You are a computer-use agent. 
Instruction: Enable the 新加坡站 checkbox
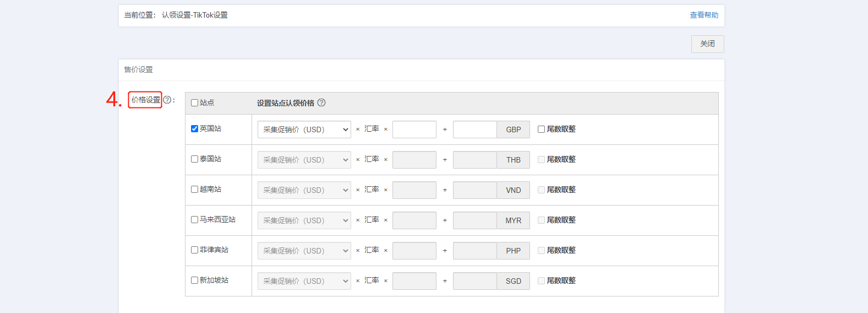[194, 280]
